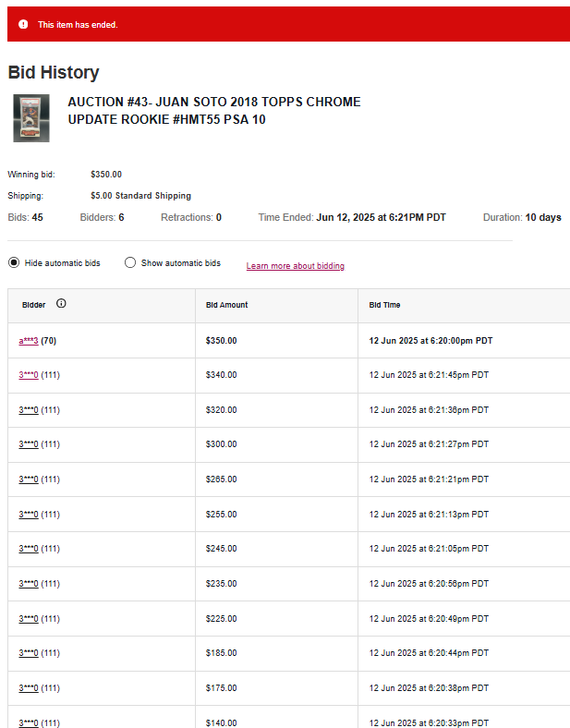Click bid time '12 Jun 2025 at 6:21:36pm PDT'
The height and width of the screenshot is (728, 570).
coord(429,410)
